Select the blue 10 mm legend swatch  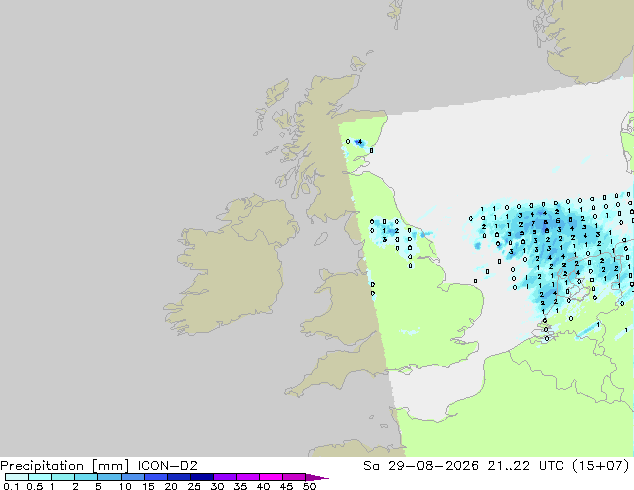[133, 477]
